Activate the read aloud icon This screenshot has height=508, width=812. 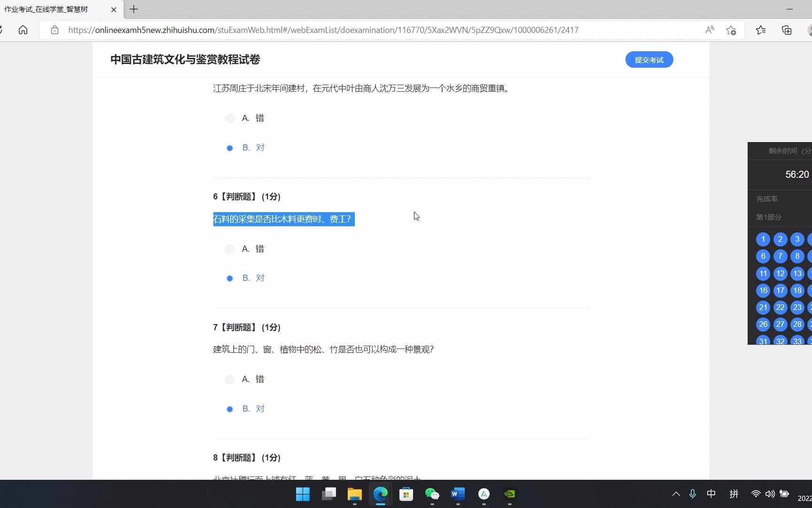[x=710, y=30]
